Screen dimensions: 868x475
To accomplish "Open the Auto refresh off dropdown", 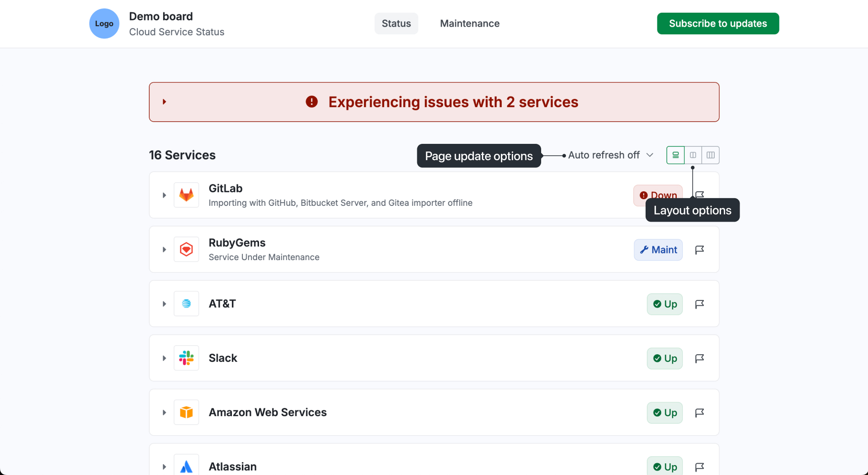I will click(610, 155).
